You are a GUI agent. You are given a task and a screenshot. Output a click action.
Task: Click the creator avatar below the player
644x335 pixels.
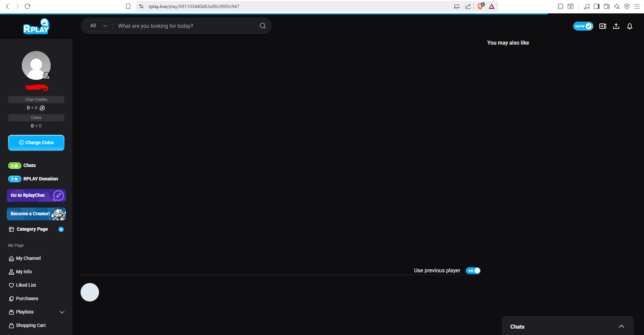(90, 292)
